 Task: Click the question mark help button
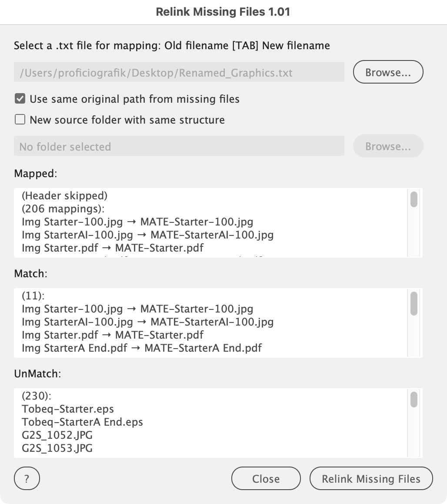[27, 479]
